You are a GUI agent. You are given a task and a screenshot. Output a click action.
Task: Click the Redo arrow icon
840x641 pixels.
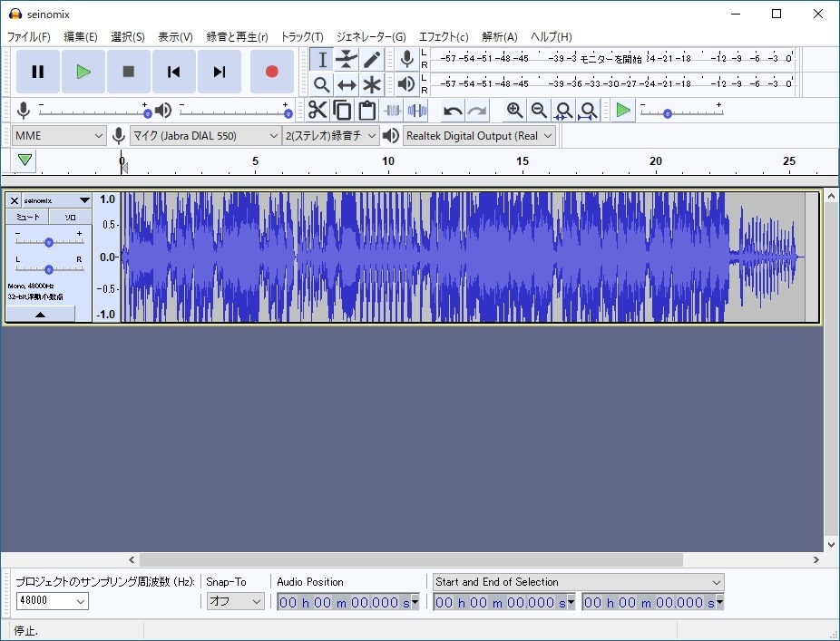(x=477, y=111)
